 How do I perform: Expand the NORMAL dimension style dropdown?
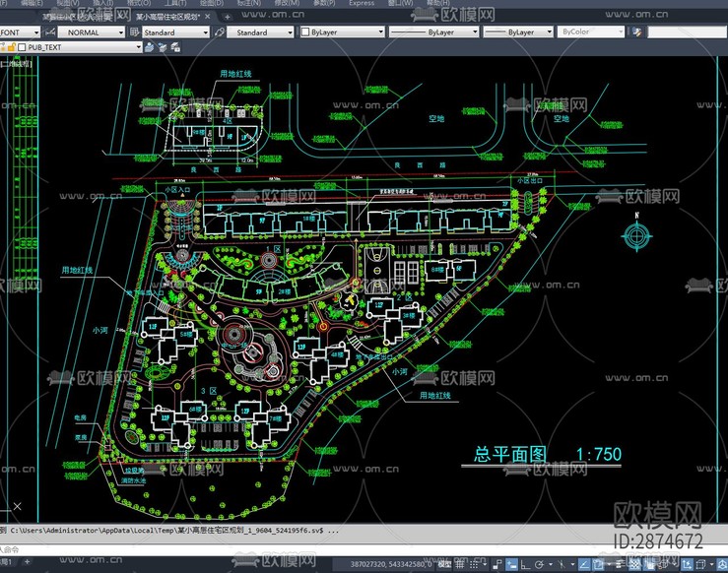click(x=121, y=32)
